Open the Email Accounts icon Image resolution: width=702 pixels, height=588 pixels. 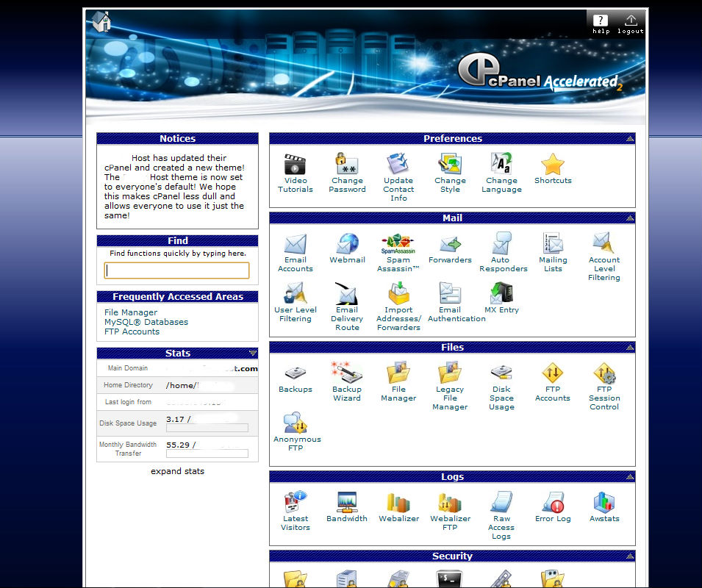click(x=295, y=246)
